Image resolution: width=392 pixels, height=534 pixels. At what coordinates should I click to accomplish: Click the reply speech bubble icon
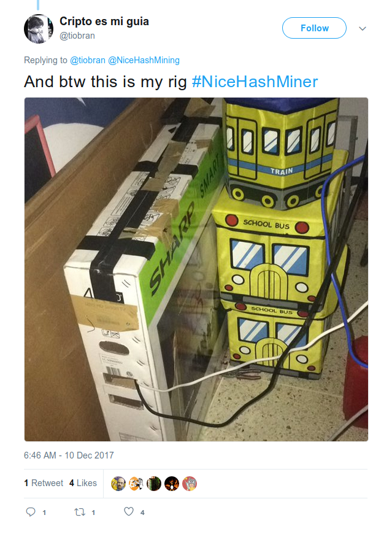[x=31, y=511]
